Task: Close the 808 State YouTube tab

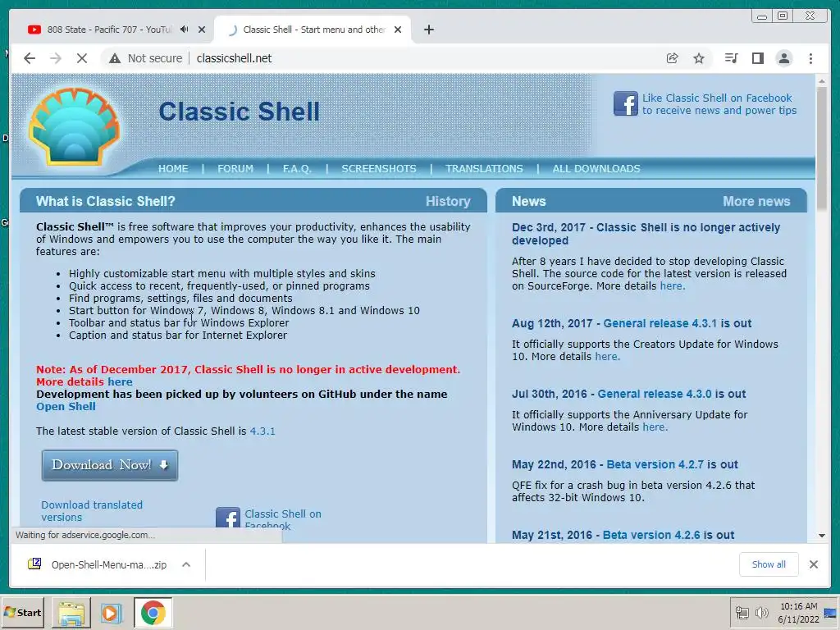Action: [x=202, y=30]
